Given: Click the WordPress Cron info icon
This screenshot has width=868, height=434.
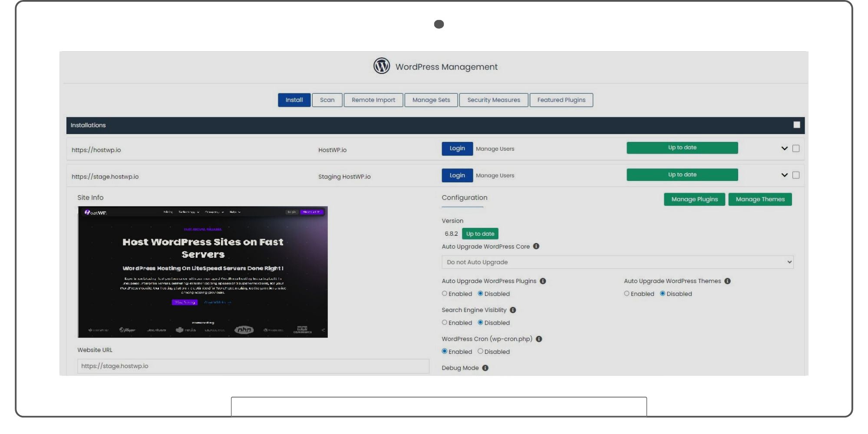Looking at the screenshot, I should pos(539,339).
